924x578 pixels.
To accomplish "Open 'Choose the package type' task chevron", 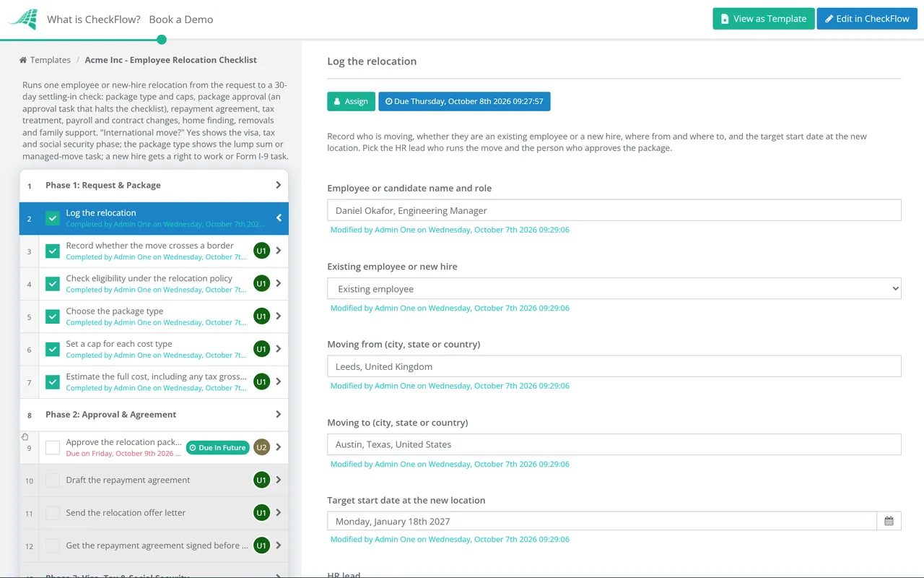I will (279, 316).
